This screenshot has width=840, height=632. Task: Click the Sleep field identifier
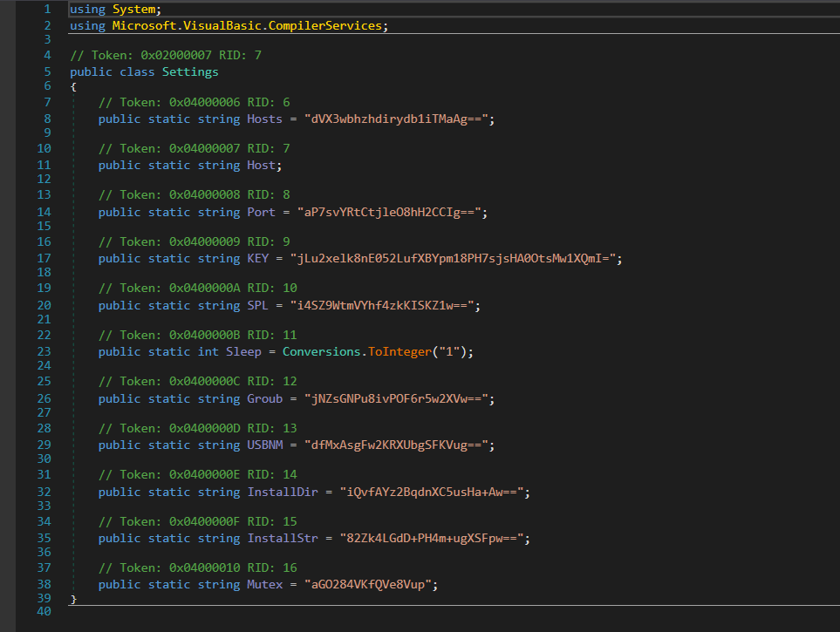[243, 352]
